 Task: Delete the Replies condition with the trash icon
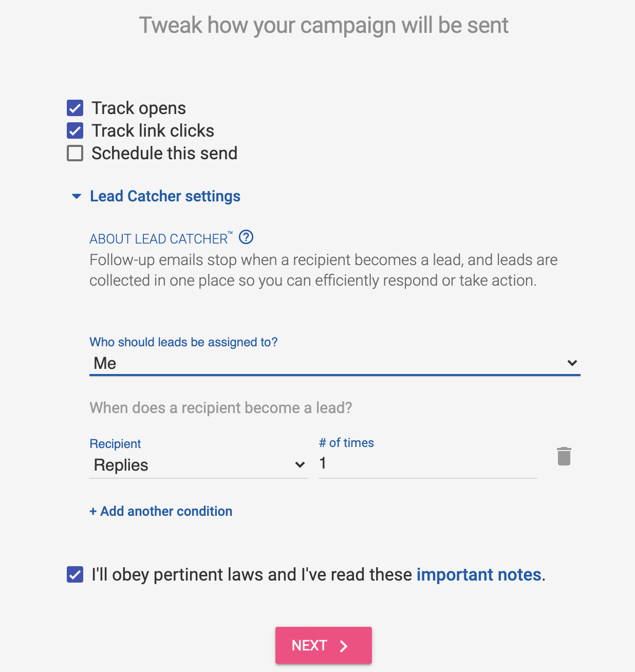[564, 456]
